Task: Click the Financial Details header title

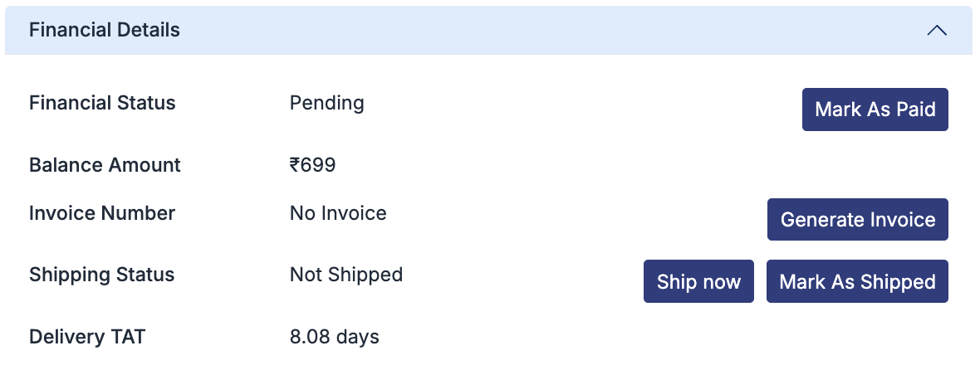Action: (105, 31)
